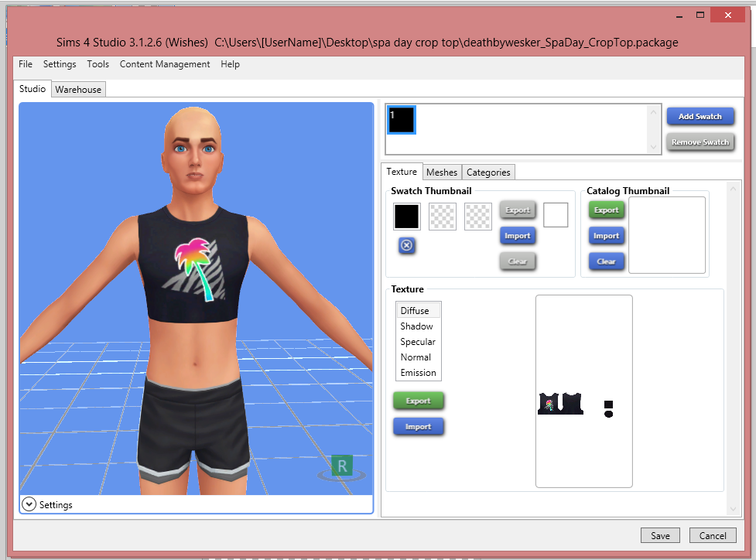The image size is (756, 560).
Task: Click the Texture panel scroll up arrow
Action: pyautogui.click(x=733, y=189)
